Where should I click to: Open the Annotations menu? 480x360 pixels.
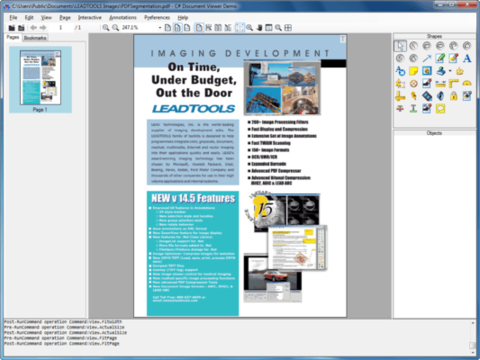coord(123,17)
